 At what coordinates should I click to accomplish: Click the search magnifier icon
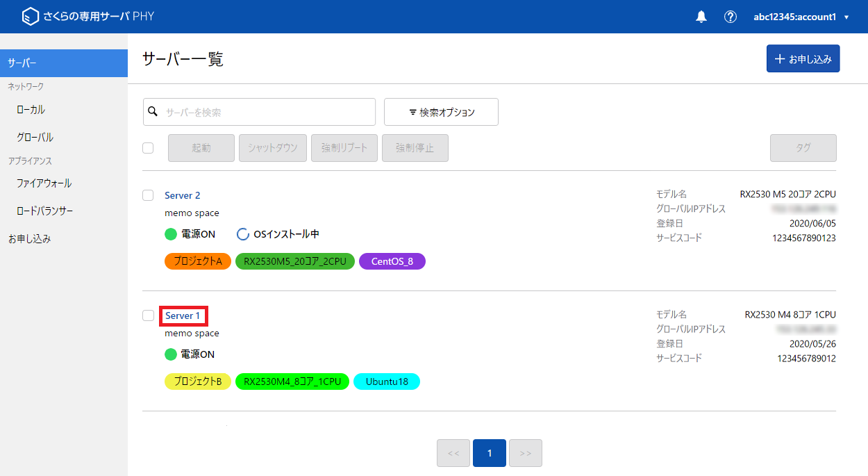[153, 111]
